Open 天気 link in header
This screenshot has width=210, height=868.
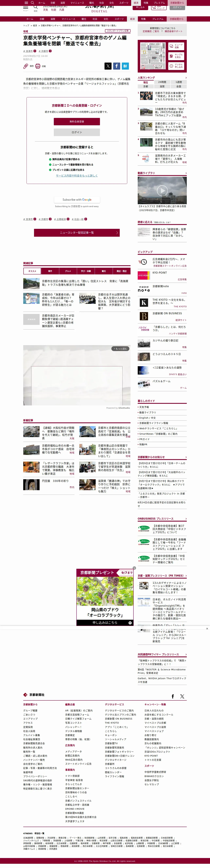pos(45,10)
